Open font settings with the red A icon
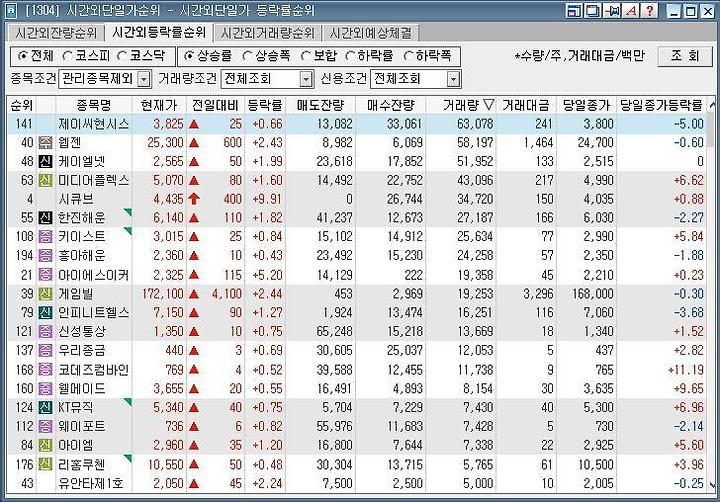The height and width of the screenshot is (502, 720). pos(631,10)
